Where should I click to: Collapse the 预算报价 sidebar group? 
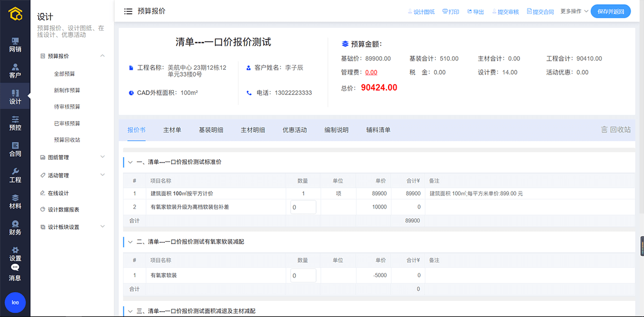pyautogui.click(x=103, y=56)
